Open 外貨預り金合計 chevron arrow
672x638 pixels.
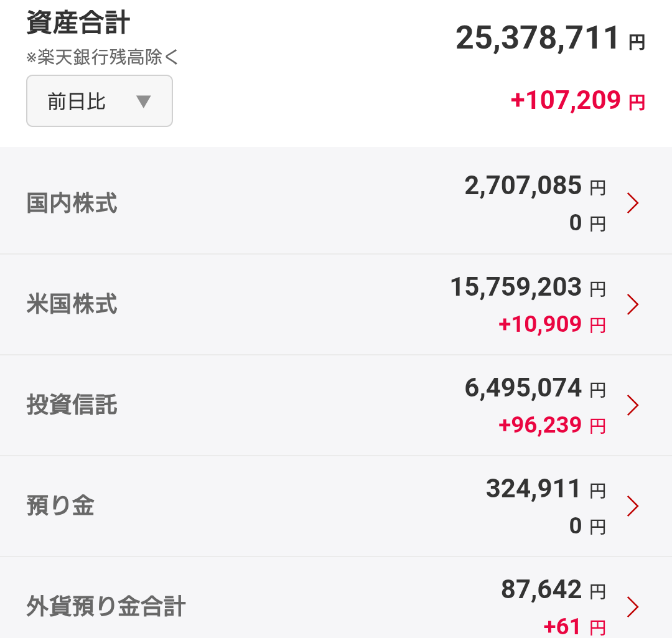coord(633,607)
